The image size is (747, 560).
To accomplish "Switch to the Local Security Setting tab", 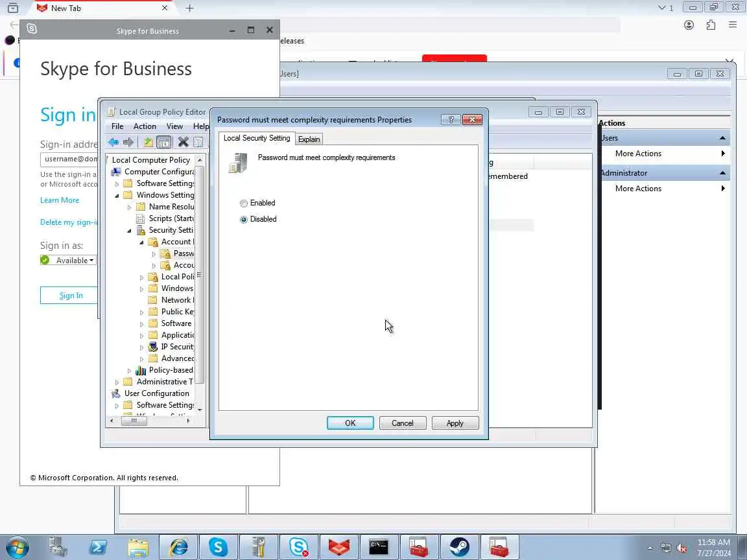I will coord(257,138).
